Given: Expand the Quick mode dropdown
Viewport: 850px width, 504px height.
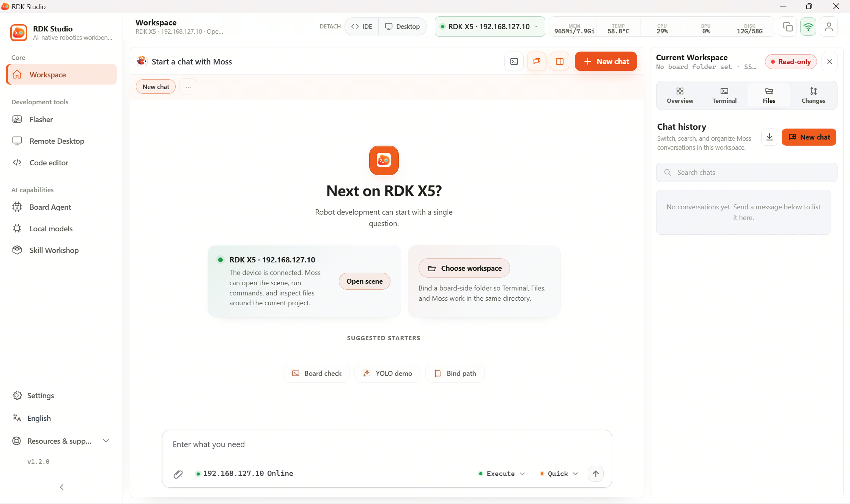Looking at the screenshot, I should [559, 474].
